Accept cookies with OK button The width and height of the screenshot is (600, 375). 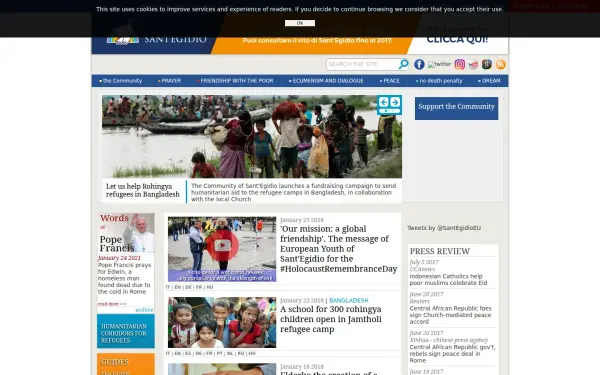pos(300,23)
